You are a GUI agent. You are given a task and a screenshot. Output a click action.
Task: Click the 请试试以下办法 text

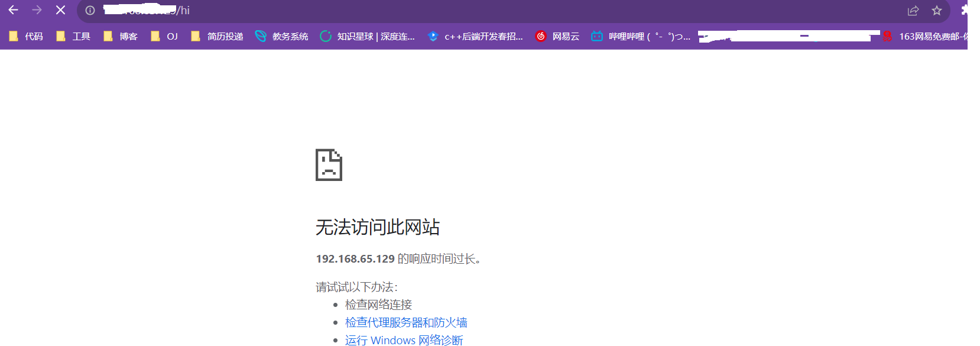point(356,287)
